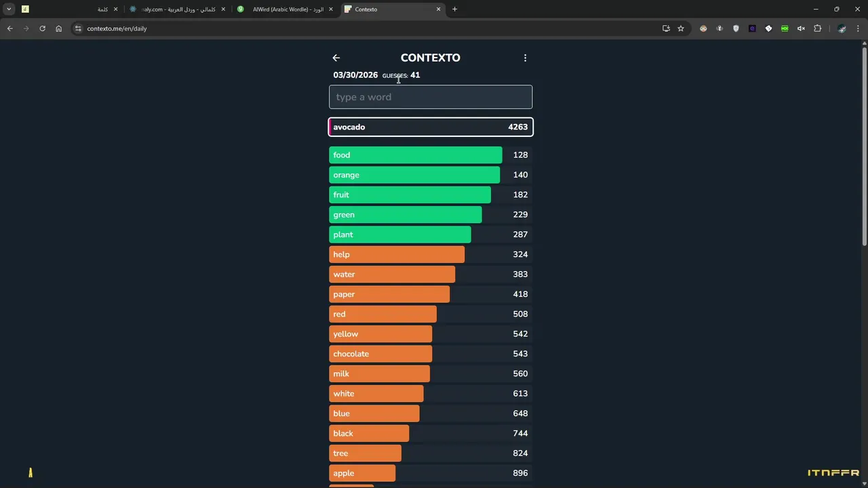
Task: Switch to the كلمالي وردل العربية tab
Action: [177, 9]
